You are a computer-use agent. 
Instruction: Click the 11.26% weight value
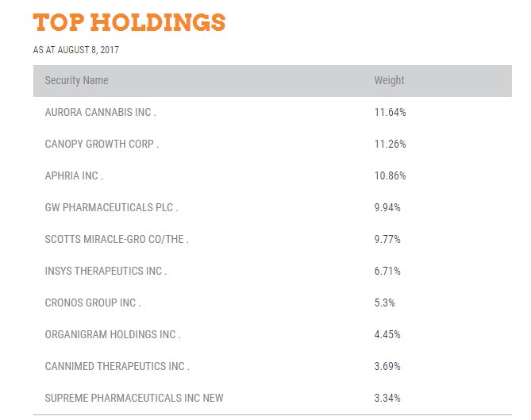[390, 144]
